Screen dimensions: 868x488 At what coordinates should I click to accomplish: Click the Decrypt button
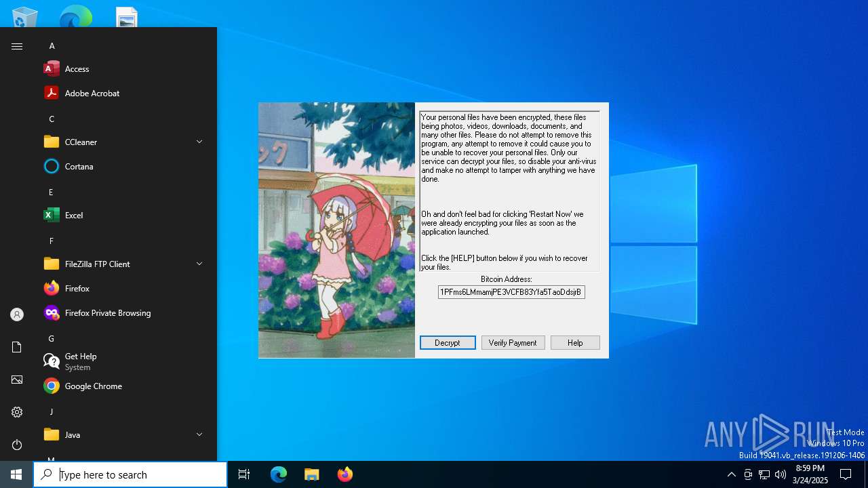[x=448, y=343]
